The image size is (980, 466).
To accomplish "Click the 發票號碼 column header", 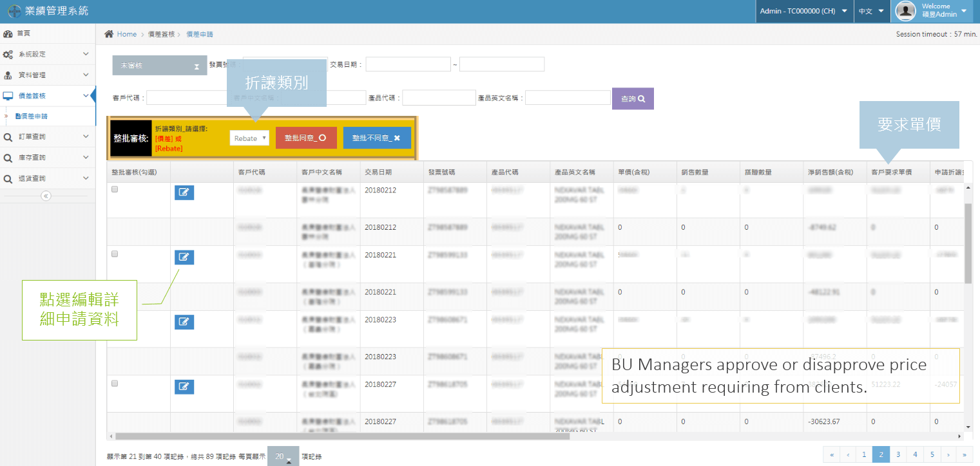I will click(x=455, y=172).
